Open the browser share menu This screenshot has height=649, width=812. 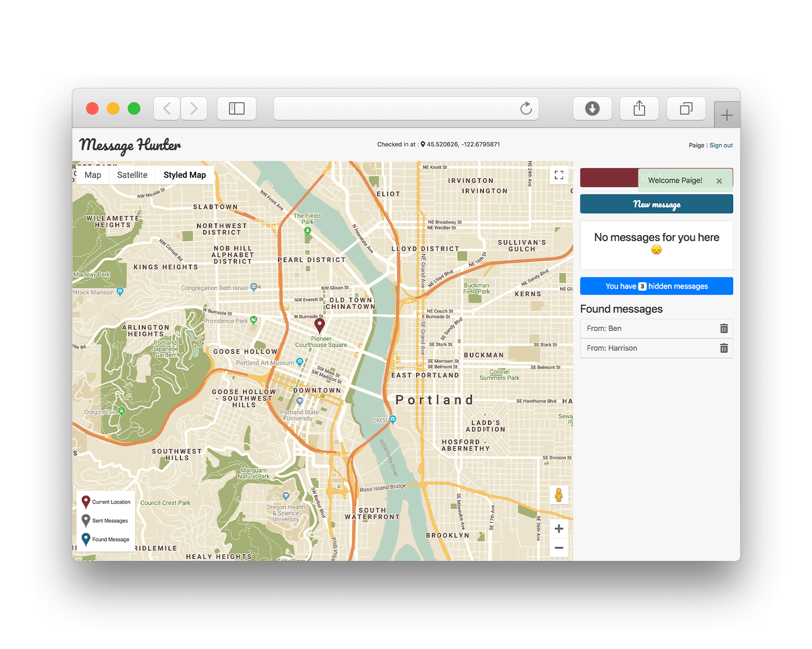(639, 108)
